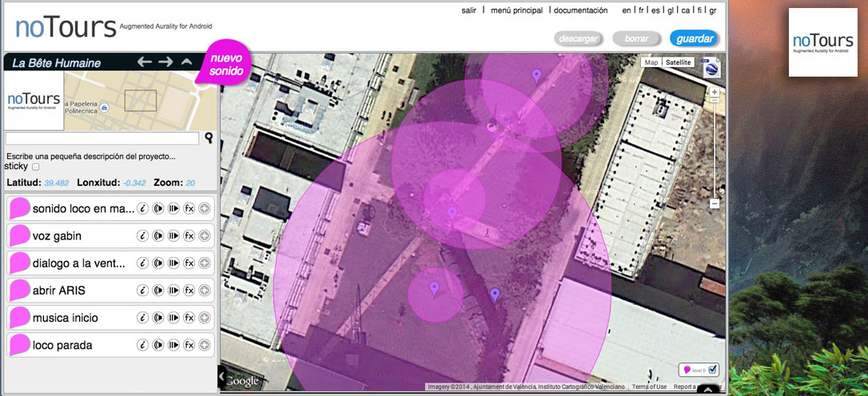Locate 'voz gabin' with target icon
868x396 pixels.
click(205, 236)
